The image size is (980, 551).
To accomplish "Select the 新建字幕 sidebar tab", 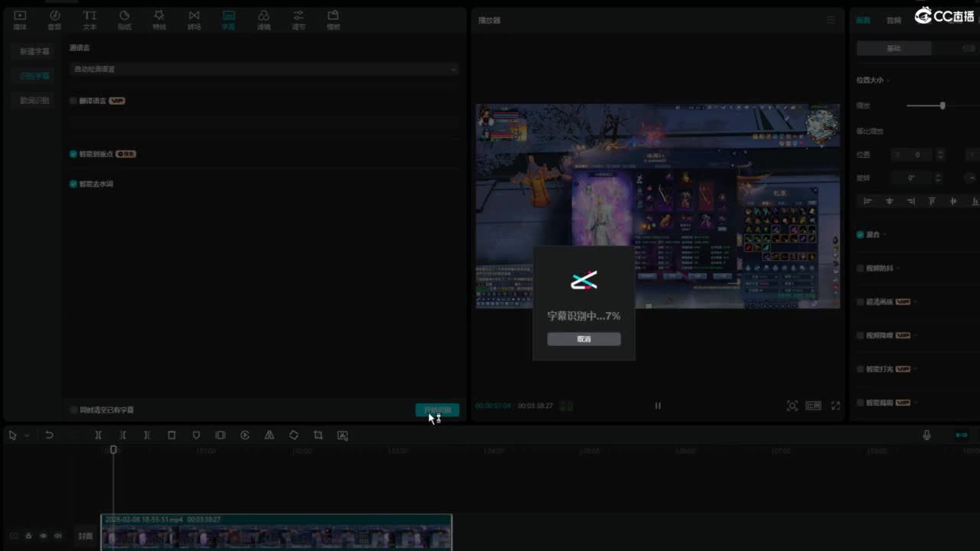I will [34, 51].
